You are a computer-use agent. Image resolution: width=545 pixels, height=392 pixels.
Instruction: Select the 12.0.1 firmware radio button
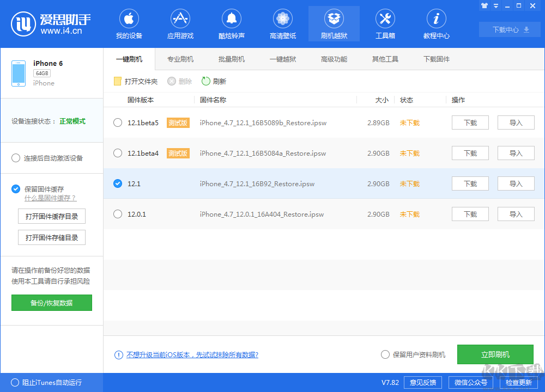(118, 214)
